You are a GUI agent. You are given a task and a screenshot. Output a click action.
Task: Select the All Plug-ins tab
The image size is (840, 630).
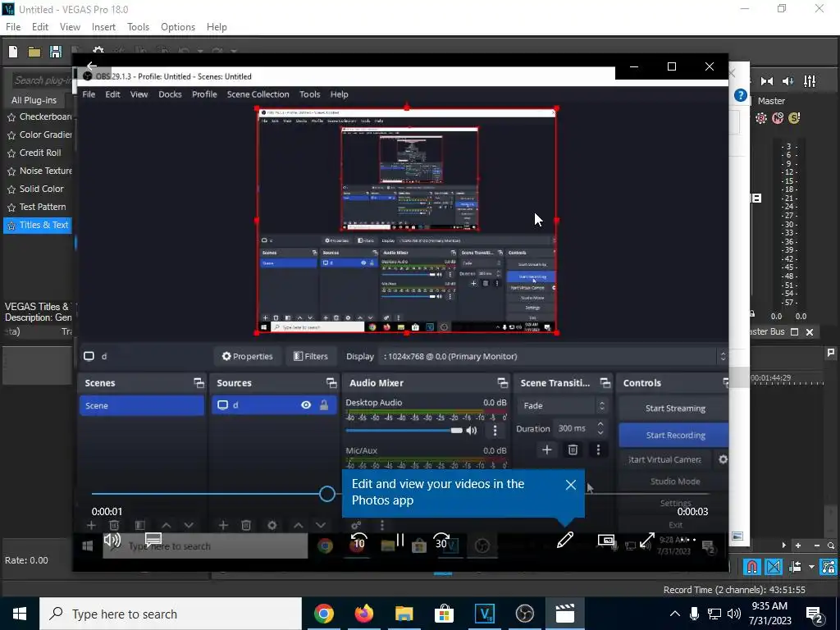pos(34,100)
